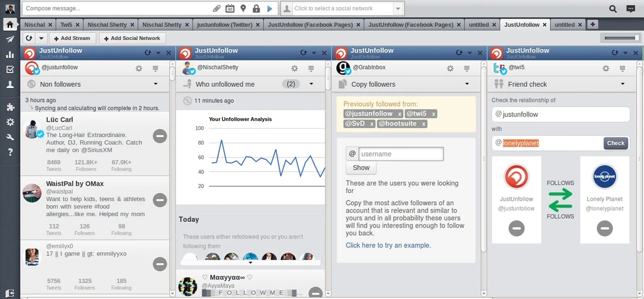Open Analytics from the left sidebar

tap(10, 54)
